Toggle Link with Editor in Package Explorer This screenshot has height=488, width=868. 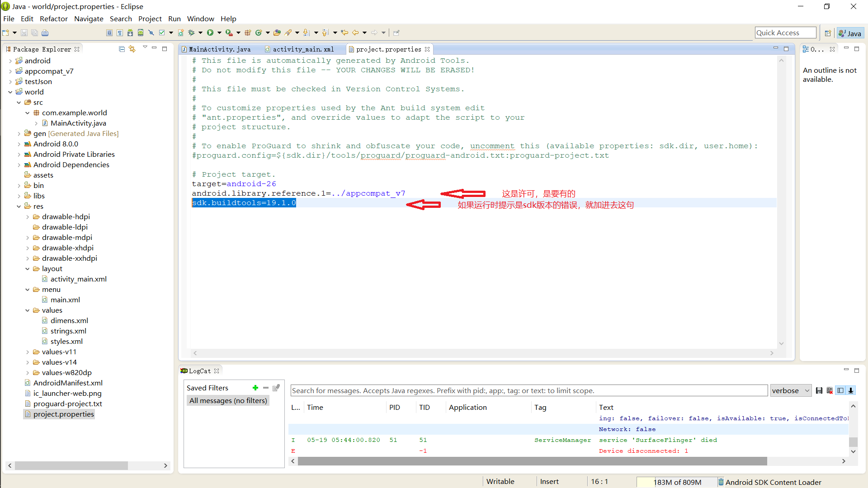(x=132, y=49)
